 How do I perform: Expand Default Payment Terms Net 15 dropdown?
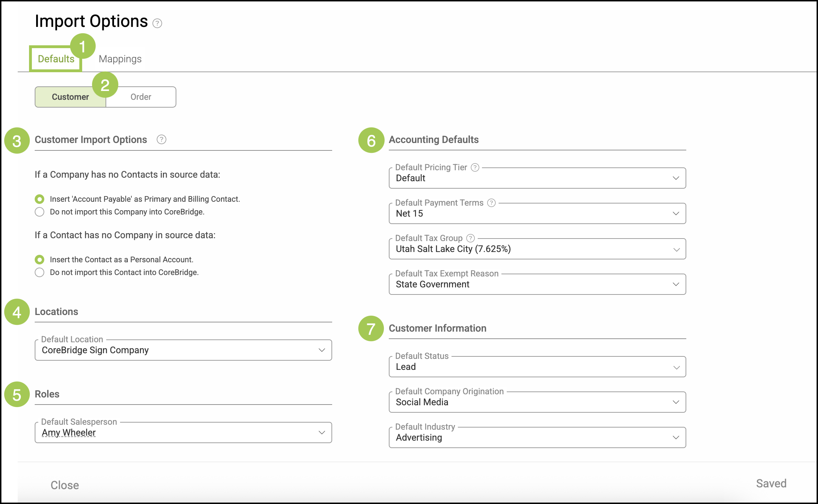tap(537, 213)
